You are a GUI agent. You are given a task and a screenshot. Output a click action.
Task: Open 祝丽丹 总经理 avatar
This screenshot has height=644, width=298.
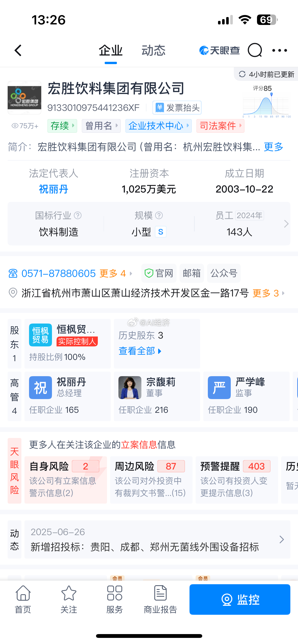[40, 388]
